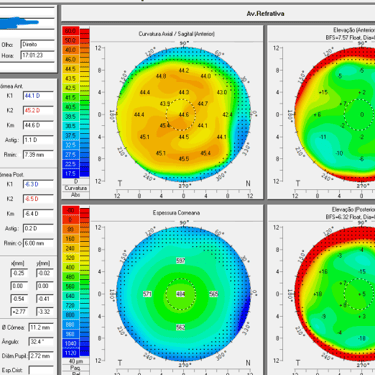Select the posterior K1 value -6.3 D
Image resolution: width=375 pixels, height=375 pixels.
pos(38,184)
